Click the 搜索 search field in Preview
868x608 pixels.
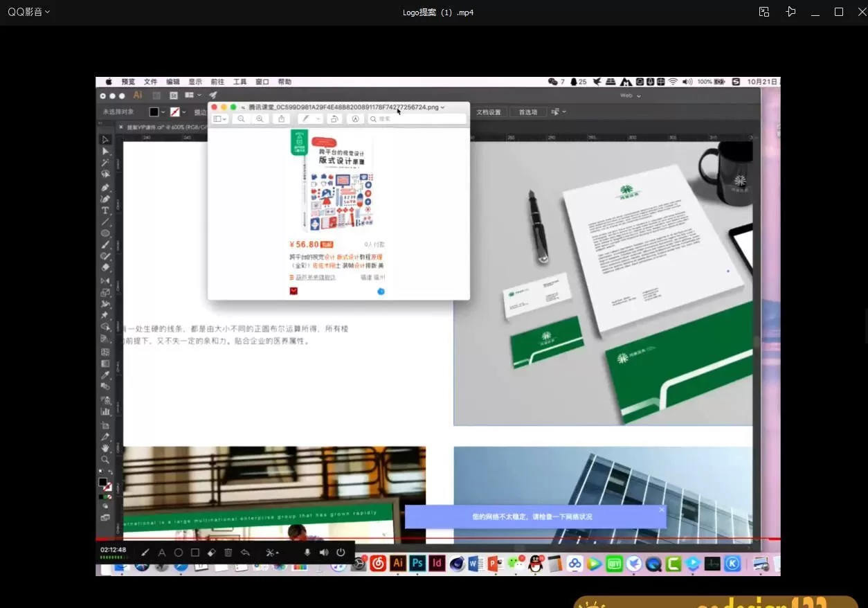point(417,119)
